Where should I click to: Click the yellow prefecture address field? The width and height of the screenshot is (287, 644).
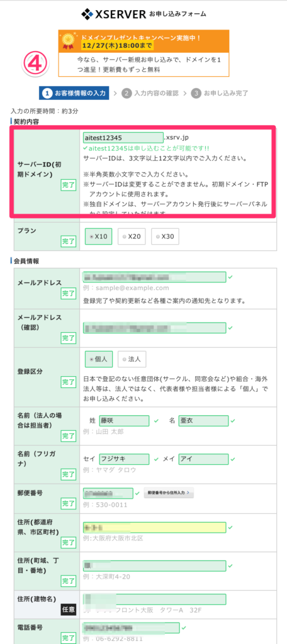(154, 527)
